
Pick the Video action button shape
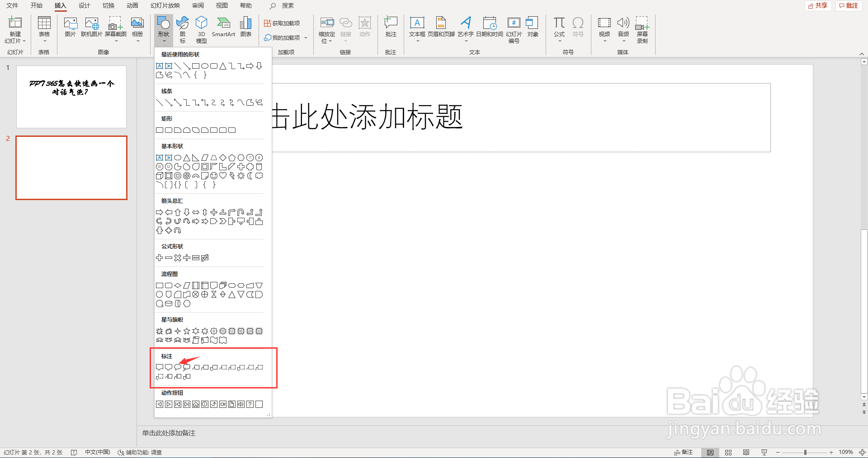click(223, 404)
